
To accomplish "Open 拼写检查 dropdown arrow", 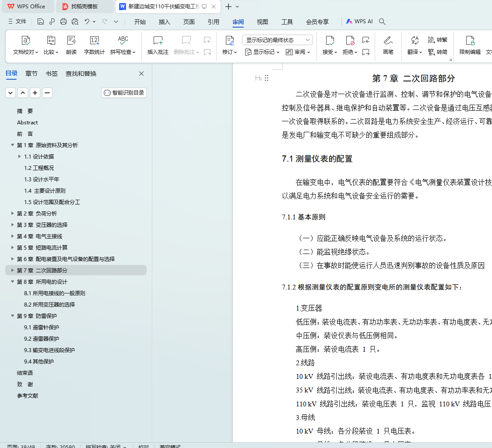I will click(x=134, y=53).
